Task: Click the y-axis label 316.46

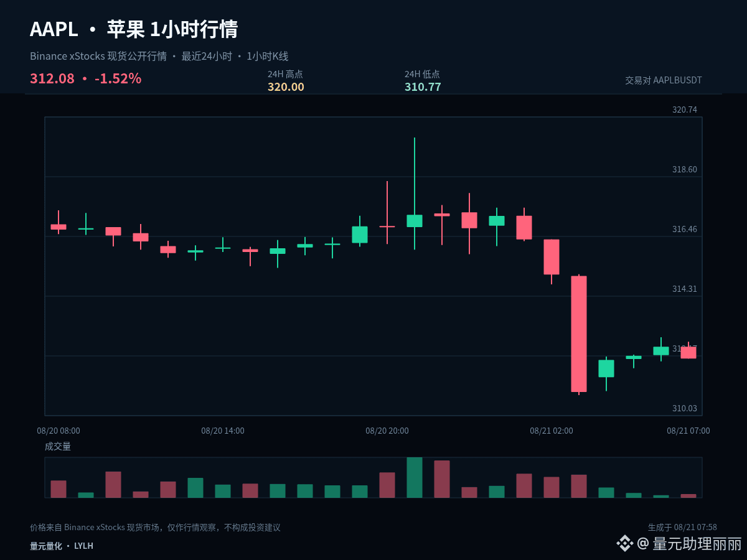Action: point(685,229)
